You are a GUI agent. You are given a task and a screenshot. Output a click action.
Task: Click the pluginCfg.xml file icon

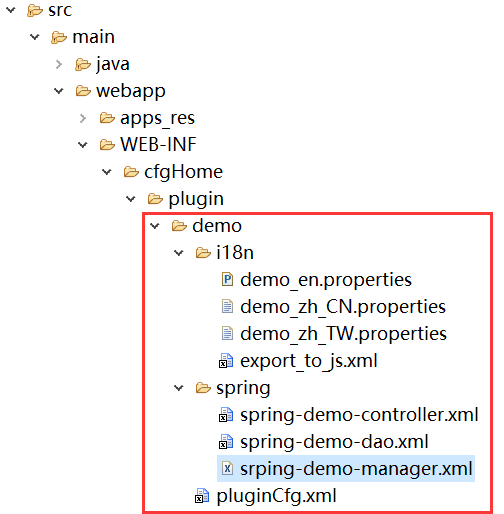point(202,496)
